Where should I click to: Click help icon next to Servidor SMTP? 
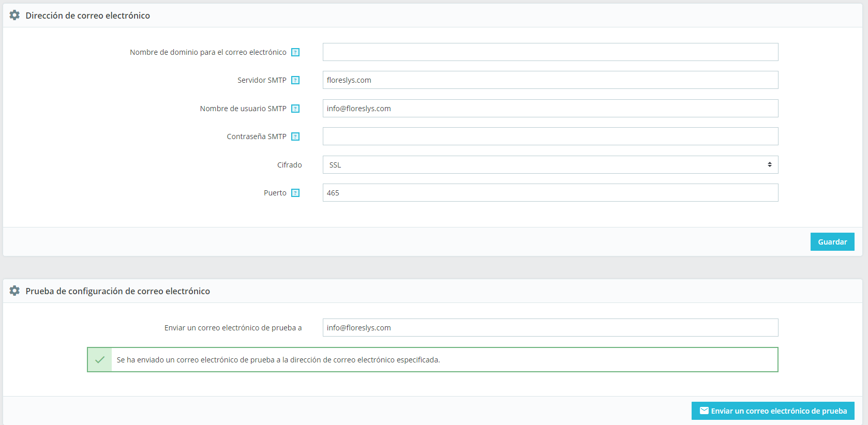pyautogui.click(x=295, y=80)
